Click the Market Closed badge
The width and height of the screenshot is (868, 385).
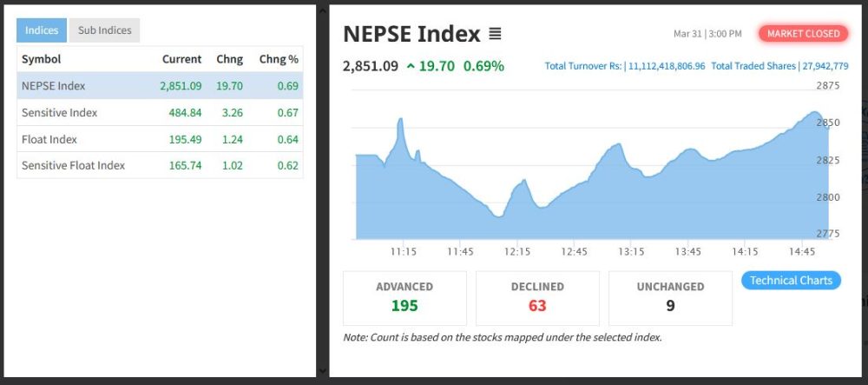804,34
